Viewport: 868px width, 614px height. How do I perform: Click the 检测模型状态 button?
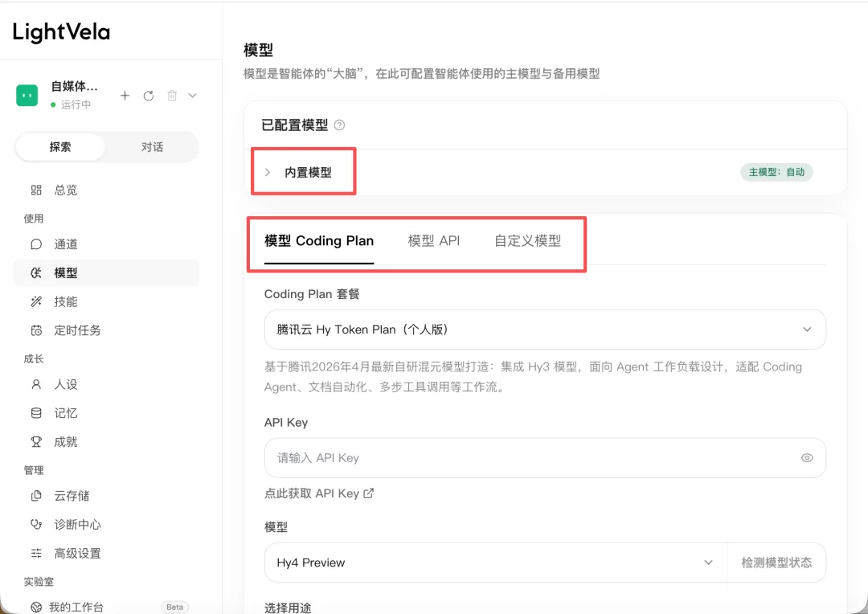tap(776, 563)
